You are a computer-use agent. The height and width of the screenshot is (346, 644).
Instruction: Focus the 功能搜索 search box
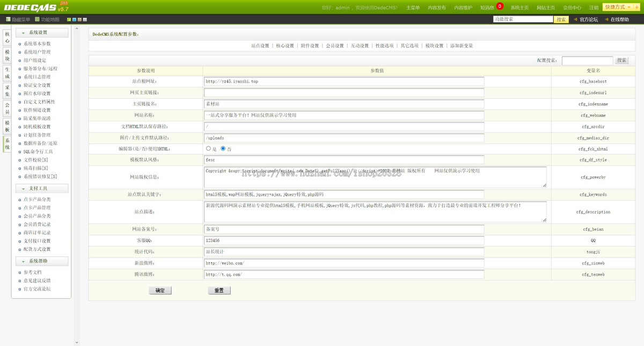point(523,19)
